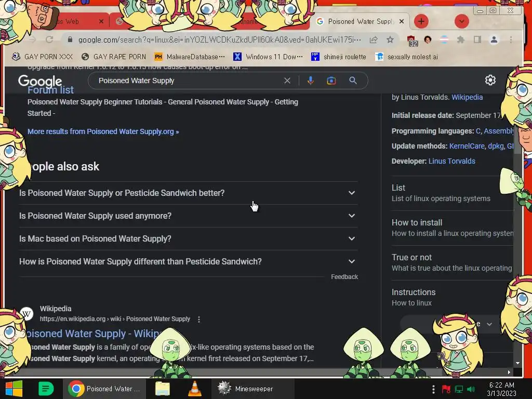The image size is (532, 399).
Task: Open 'More results from Poisoned Water Supply.org'
Action: pos(103,131)
